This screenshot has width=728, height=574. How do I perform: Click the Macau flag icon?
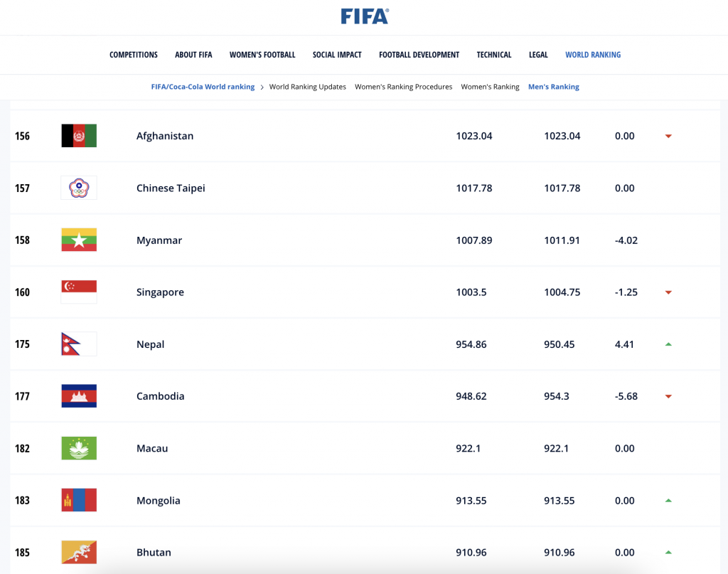79,448
